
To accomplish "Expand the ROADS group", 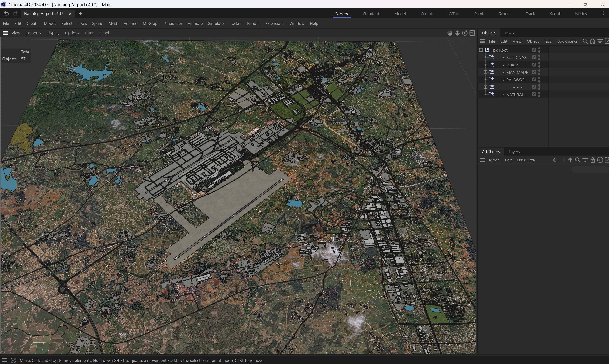I will click(485, 65).
